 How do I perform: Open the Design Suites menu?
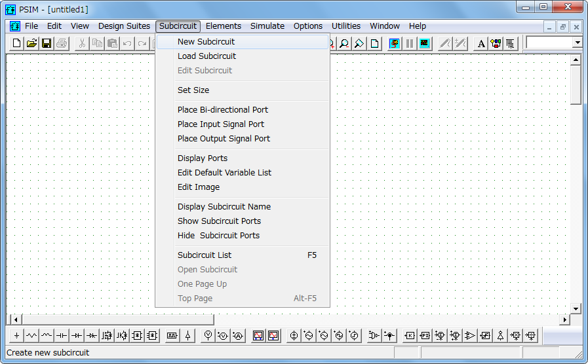124,26
